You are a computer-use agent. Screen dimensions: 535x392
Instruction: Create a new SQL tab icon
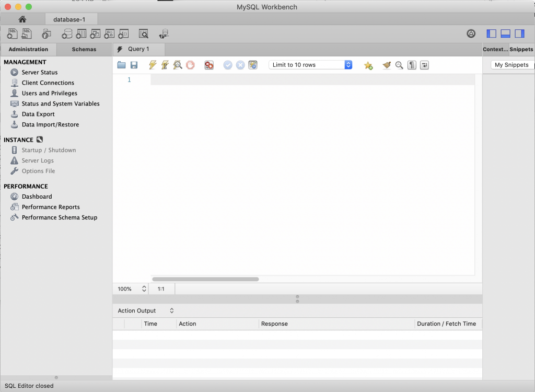pos(13,34)
